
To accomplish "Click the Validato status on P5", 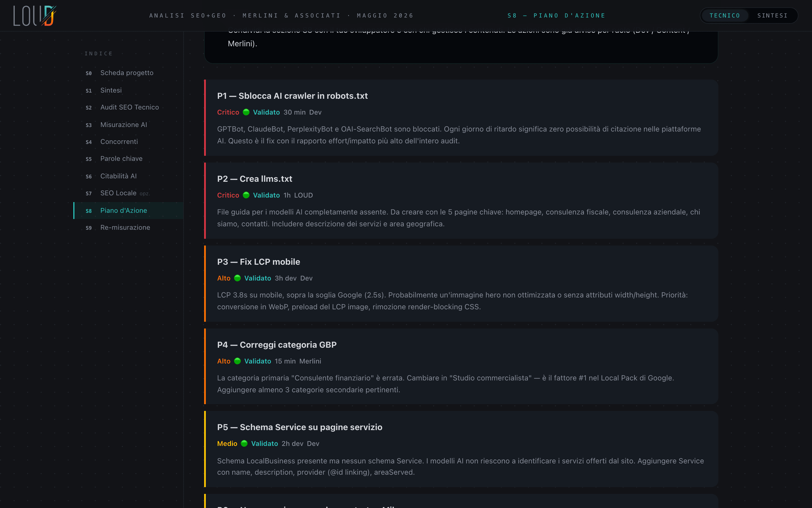I will 265,443.
